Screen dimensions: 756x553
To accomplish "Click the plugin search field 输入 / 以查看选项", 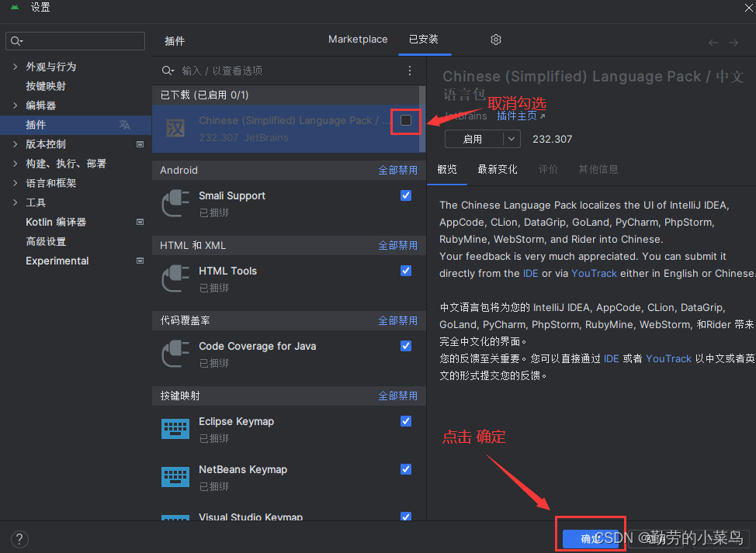I will (290, 71).
